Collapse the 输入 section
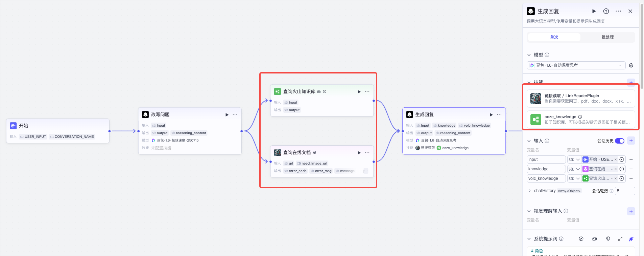Image resolution: width=644 pixels, height=256 pixels. click(x=529, y=141)
